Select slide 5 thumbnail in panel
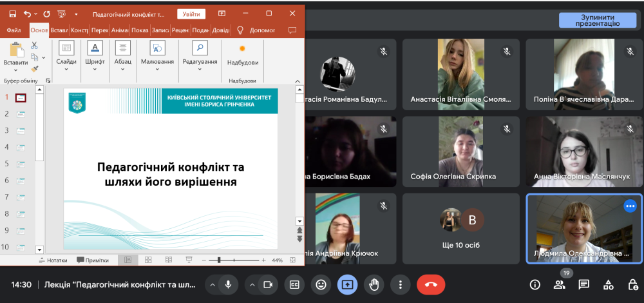The height and width of the screenshot is (303, 644). 21,164
